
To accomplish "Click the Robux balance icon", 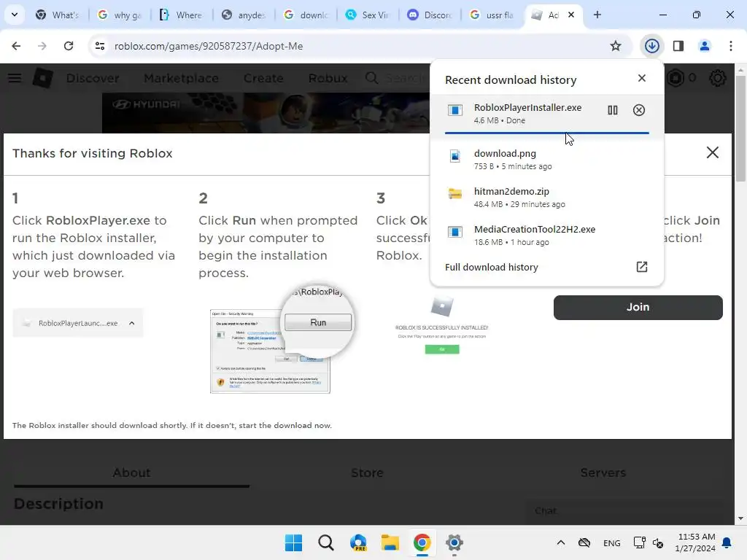I will [x=675, y=78].
